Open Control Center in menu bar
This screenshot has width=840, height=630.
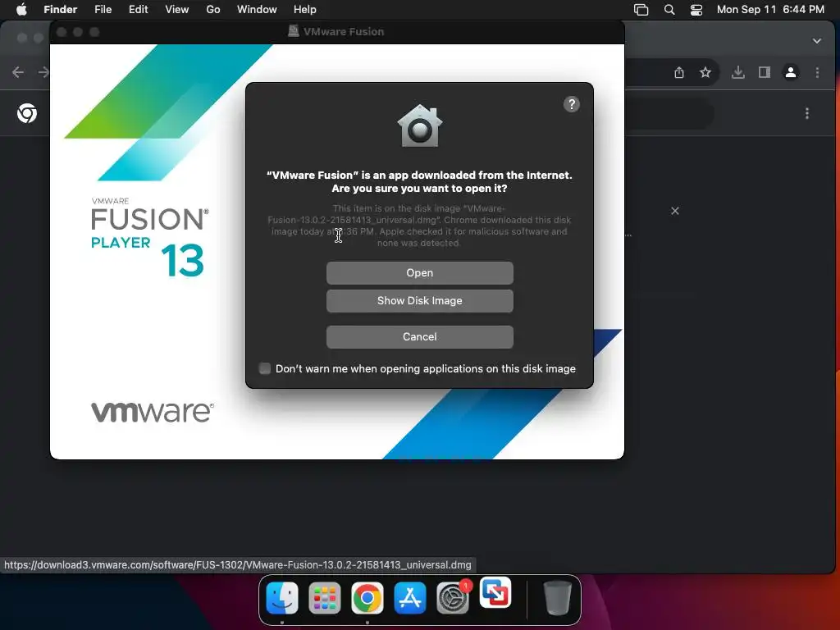coord(696,10)
